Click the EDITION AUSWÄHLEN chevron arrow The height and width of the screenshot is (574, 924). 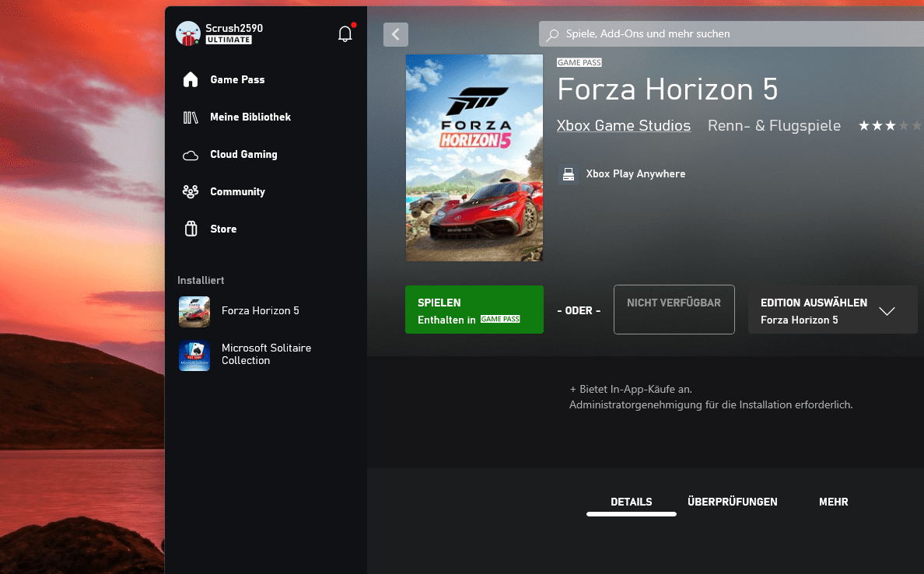[887, 311]
